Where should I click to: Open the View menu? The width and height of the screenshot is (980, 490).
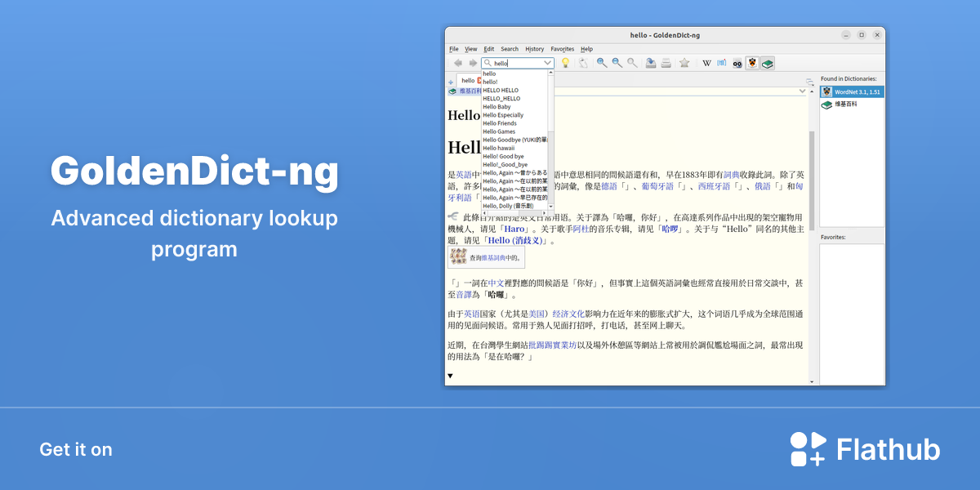[471, 49]
